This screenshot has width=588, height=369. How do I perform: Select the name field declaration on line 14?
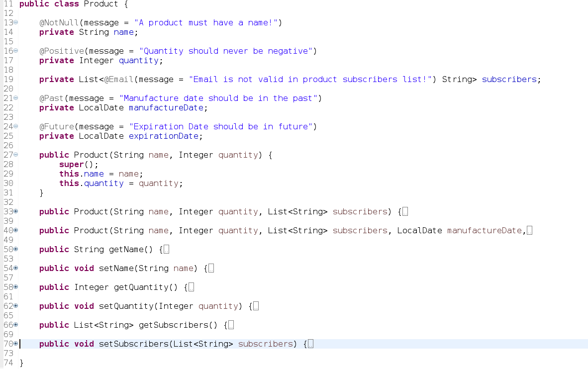(x=123, y=32)
